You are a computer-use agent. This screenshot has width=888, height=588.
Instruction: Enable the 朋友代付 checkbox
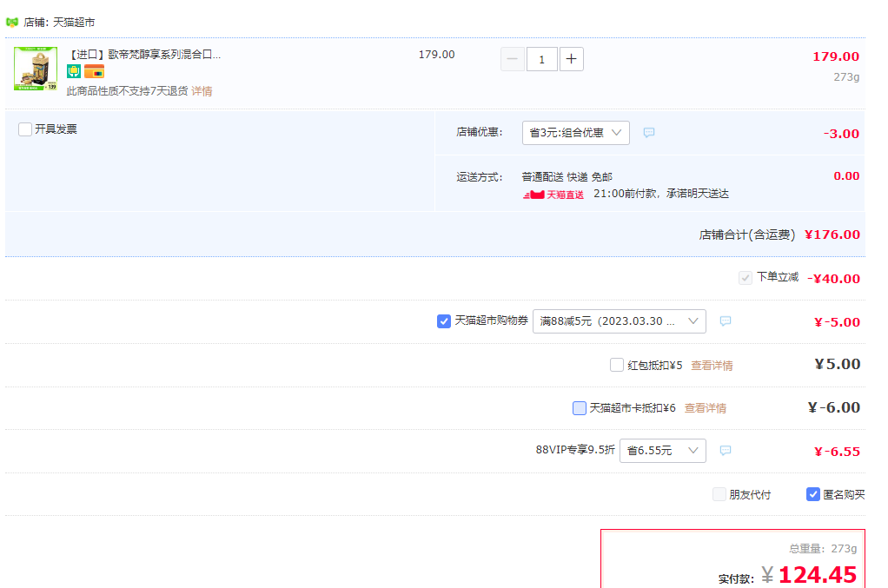[719, 494]
